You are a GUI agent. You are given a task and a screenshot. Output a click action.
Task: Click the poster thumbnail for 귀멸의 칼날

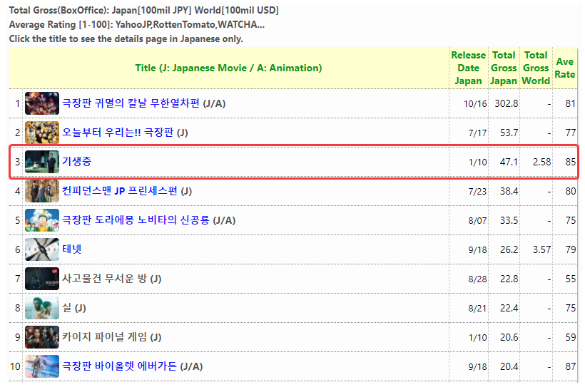pyautogui.click(x=42, y=103)
